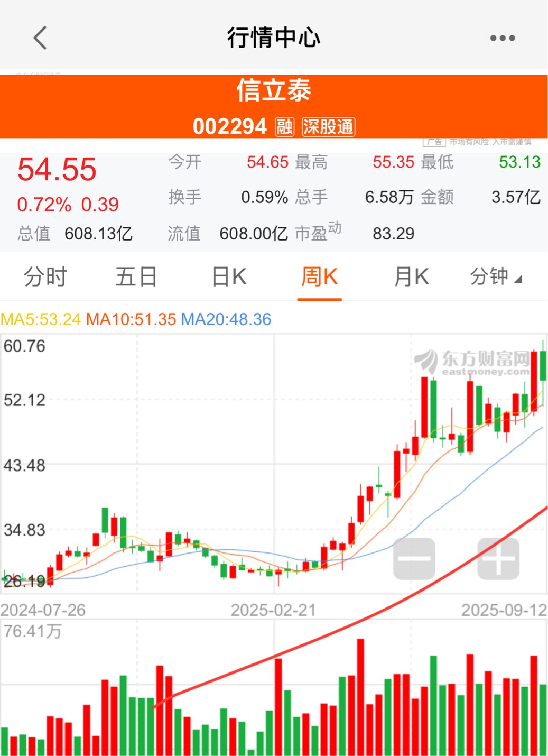Viewport: 548px width, 756px height.
Task: Switch to 五日 tab
Action: tap(136, 276)
